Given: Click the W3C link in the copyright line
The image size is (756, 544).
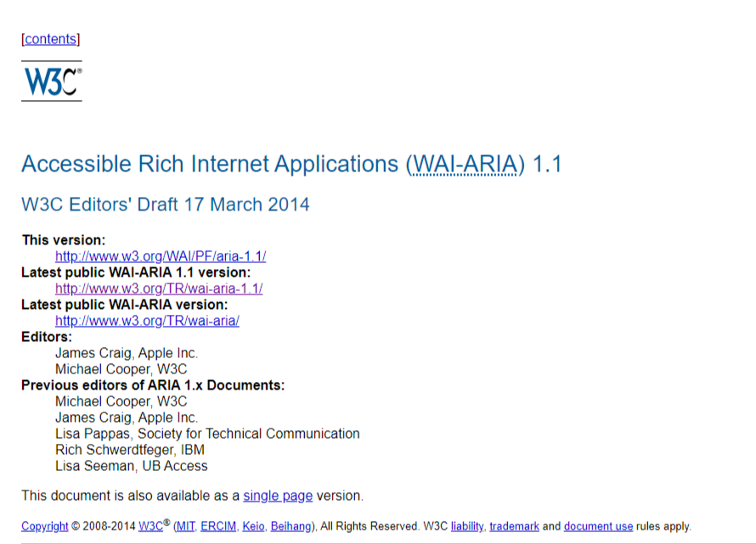Looking at the screenshot, I should [x=150, y=527].
